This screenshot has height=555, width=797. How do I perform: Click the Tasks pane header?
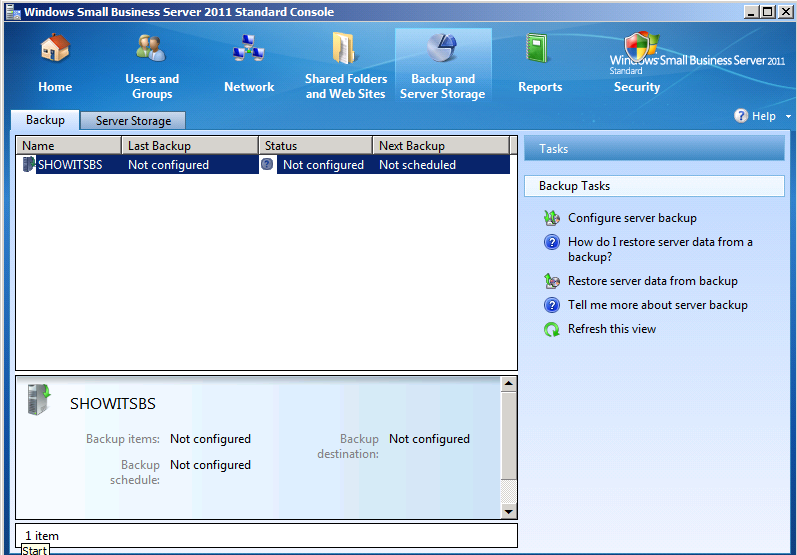click(654, 148)
